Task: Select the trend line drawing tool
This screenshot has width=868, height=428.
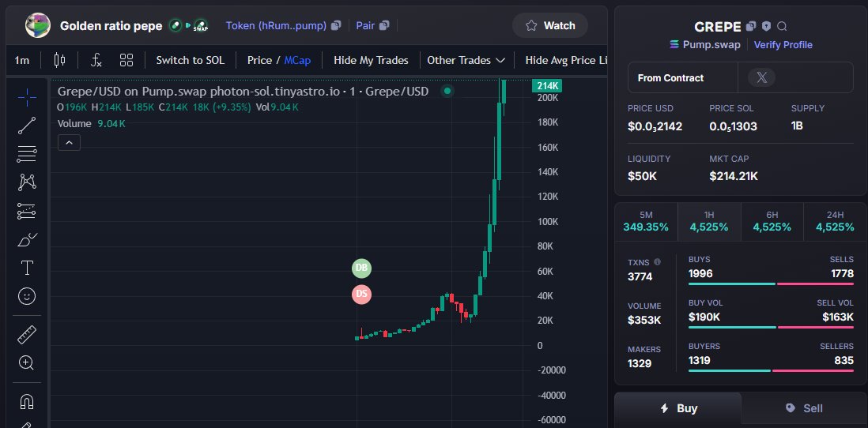Action: tap(27, 126)
